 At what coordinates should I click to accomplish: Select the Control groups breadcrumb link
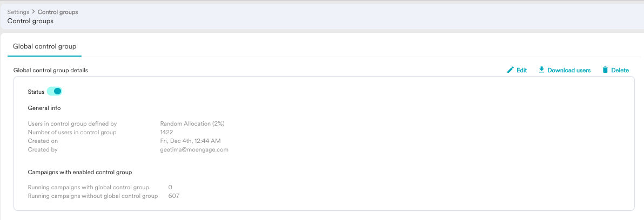point(58,12)
